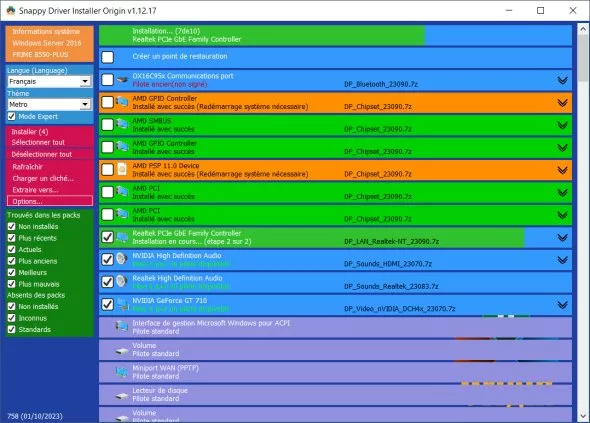Click the Microsoft Windows ACPI interface icon
The image size is (590, 423).
click(122, 326)
